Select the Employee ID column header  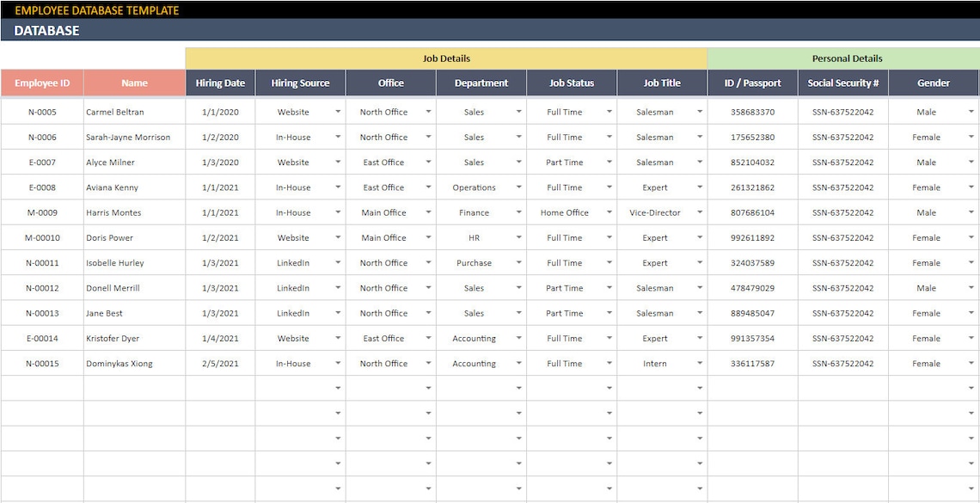(x=41, y=83)
